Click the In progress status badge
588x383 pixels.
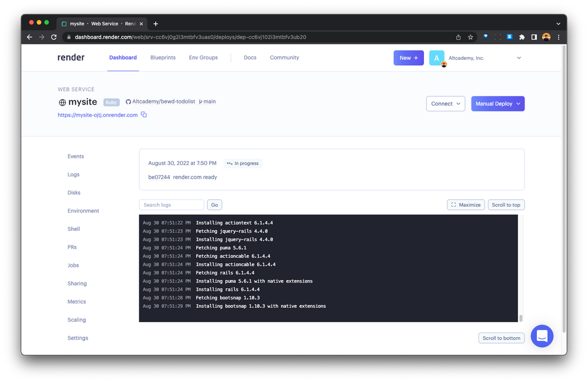[243, 163]
